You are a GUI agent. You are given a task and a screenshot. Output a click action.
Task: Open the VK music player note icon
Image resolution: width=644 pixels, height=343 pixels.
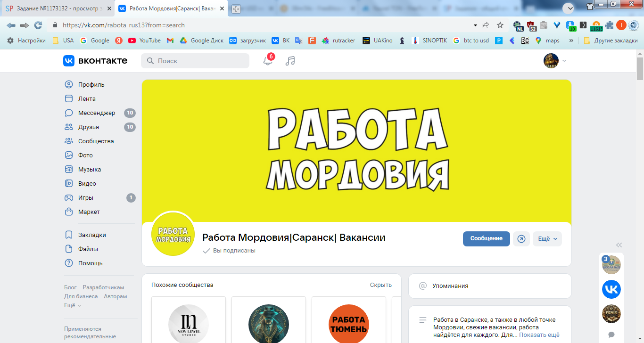(x=290, y=61)
